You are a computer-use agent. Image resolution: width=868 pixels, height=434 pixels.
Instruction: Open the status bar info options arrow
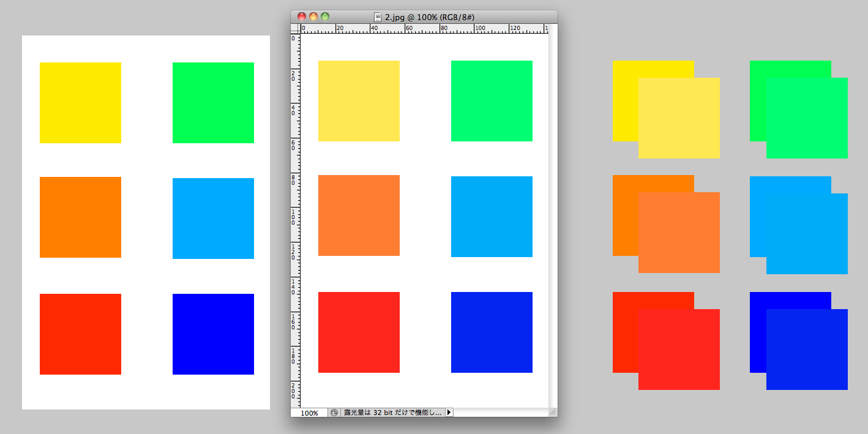pos(449,413)
